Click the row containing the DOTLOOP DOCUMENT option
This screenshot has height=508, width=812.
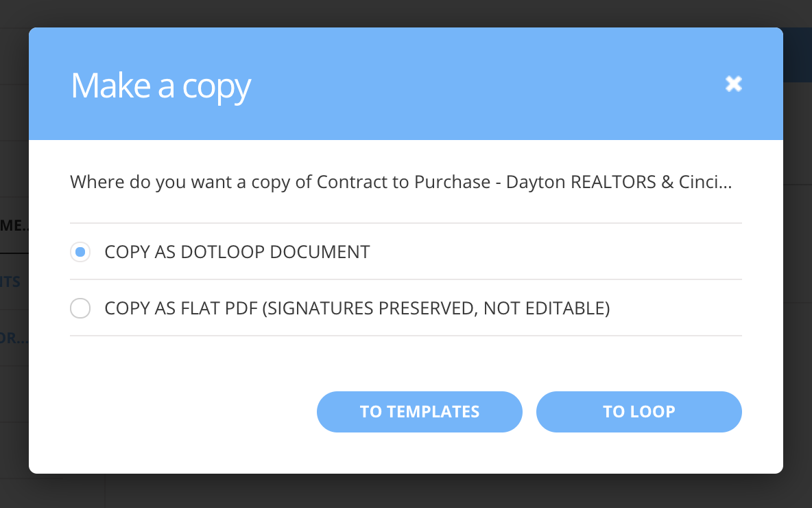coord(405,252)
